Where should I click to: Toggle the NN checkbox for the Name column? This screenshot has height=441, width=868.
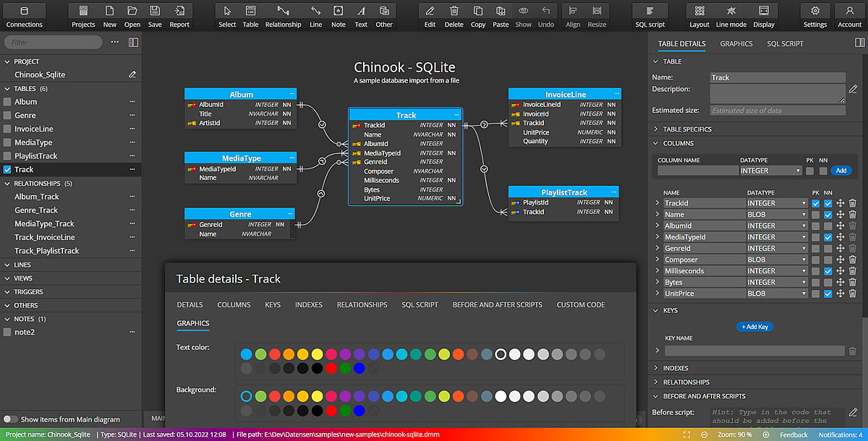[827, 215]
